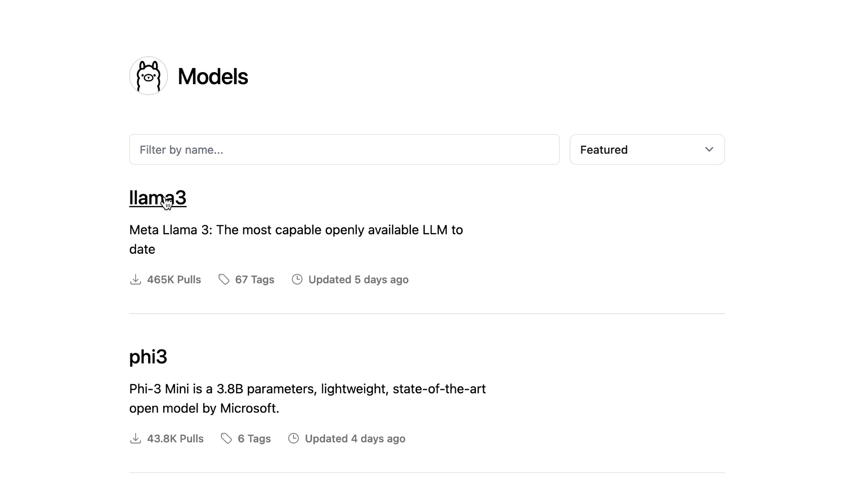Image resolution: width=868 pixels, height=488 pixels.
Task: Open the Featured sort dropdown
Action: pos(647,150)
